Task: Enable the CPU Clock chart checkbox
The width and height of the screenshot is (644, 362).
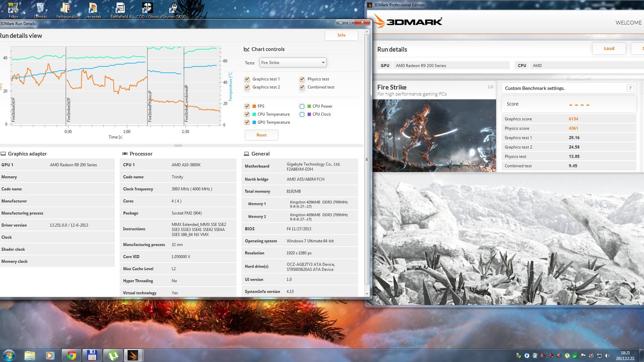Action: click(302, 114)
